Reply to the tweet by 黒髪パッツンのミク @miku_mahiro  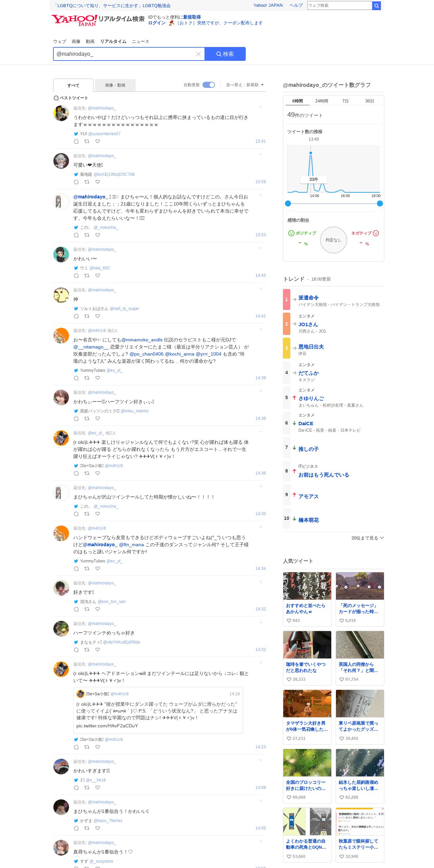(76, 418)
